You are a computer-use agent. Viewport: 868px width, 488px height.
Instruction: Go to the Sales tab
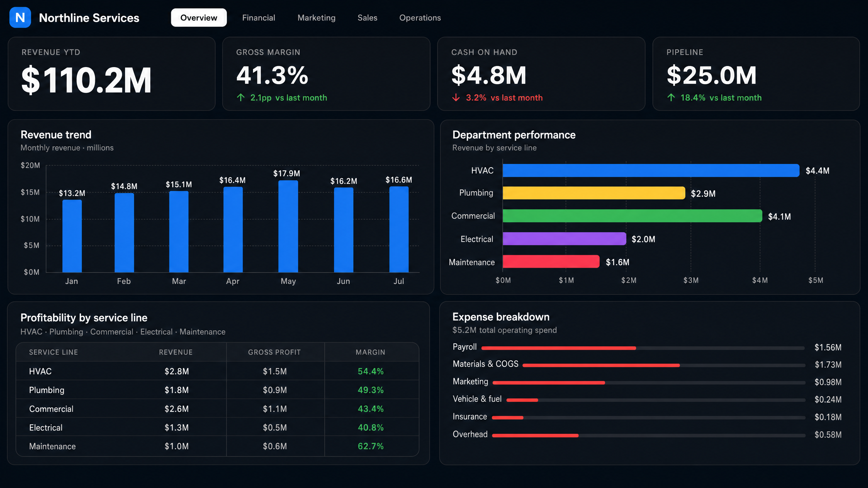click(367, 18)
